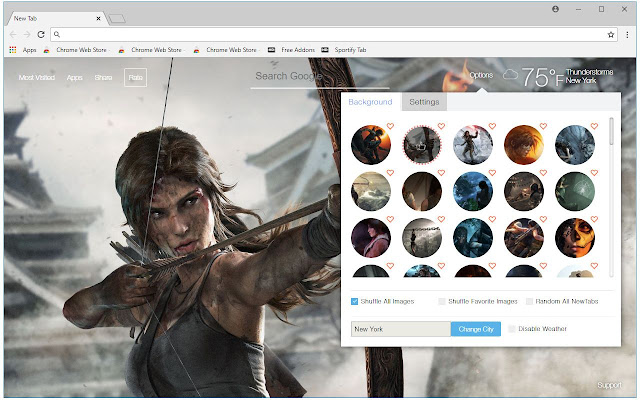This screenshot has height=400, width=640.
Task: Open the Apps grid bookmark icon
Action: pos(13,50)
